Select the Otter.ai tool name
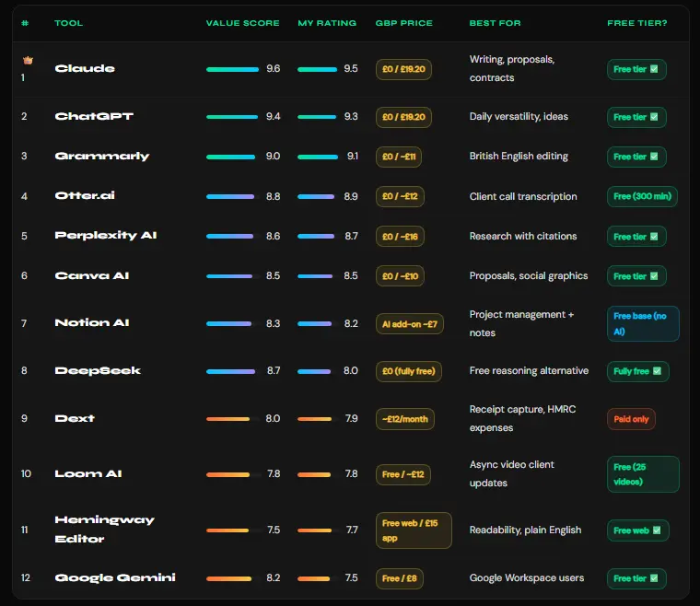700x606 pixels. [x=85, y=196]
